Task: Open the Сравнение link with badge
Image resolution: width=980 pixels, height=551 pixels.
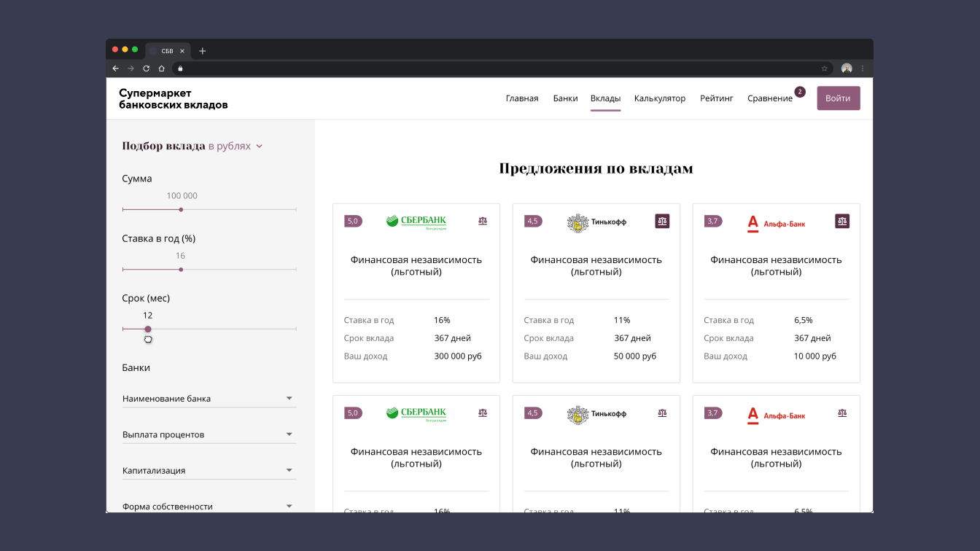Action: point(770,98)
